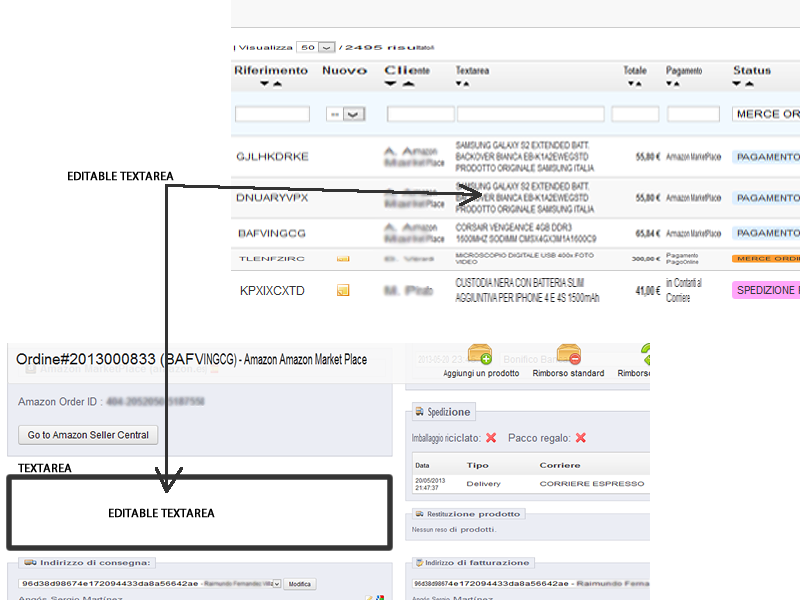
Task: Focus the Textarea column filter field
Action: [531, 114]
